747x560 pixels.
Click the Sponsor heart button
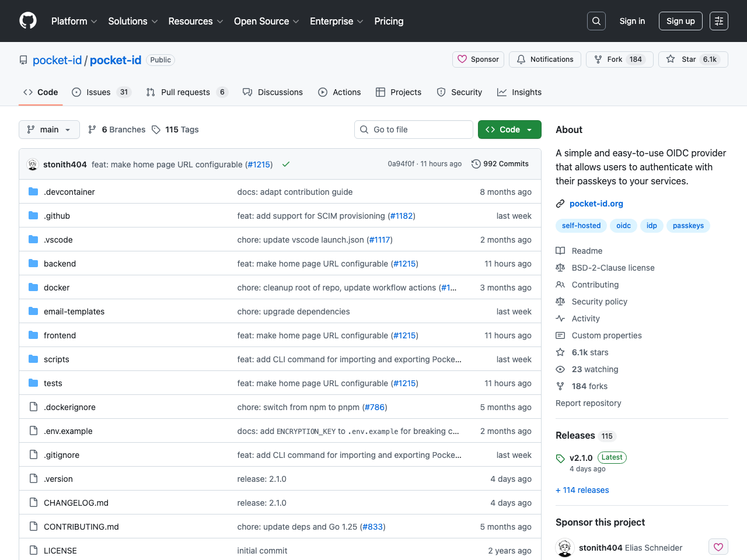(x=478, y=60)
